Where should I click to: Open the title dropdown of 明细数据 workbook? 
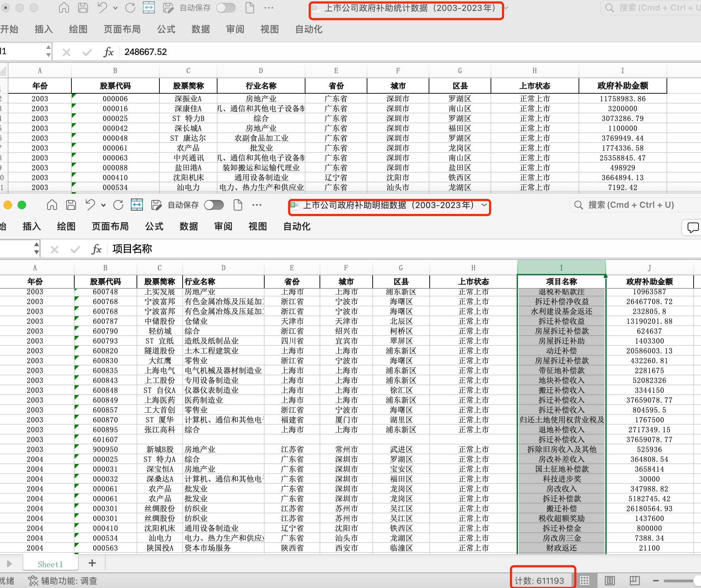(485, 205)
